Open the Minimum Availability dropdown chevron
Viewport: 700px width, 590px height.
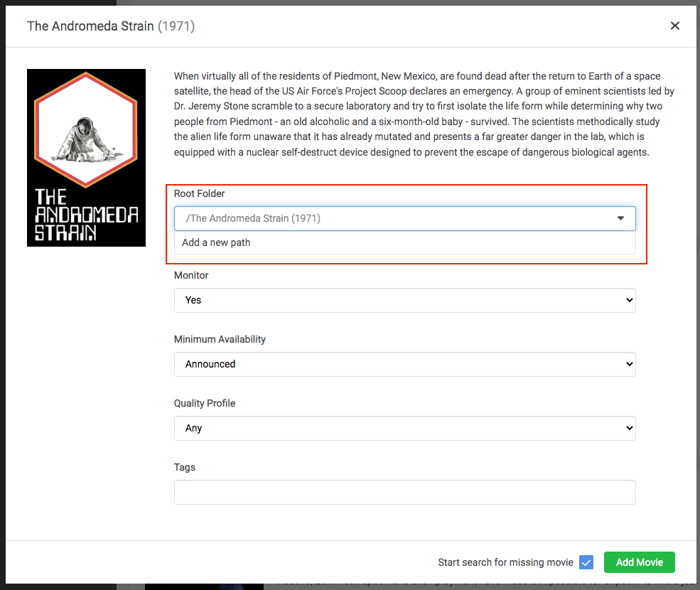(x=630, y=364)
